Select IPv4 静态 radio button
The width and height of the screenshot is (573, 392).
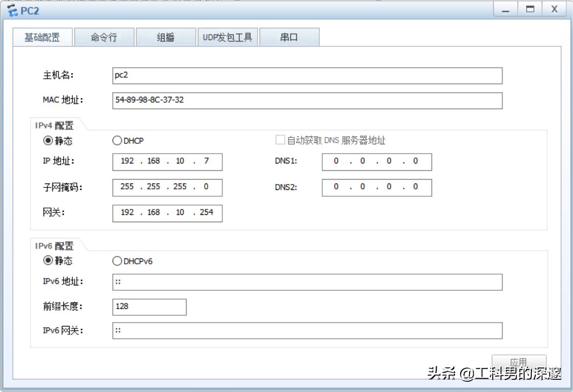click(x=48, y=140)
